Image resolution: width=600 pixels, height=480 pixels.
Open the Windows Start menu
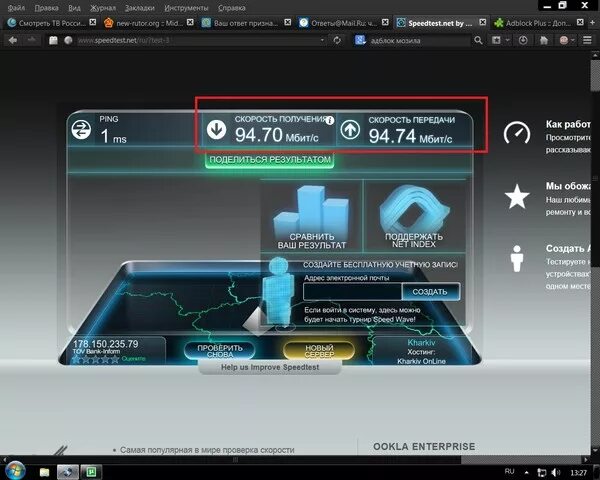15,471
